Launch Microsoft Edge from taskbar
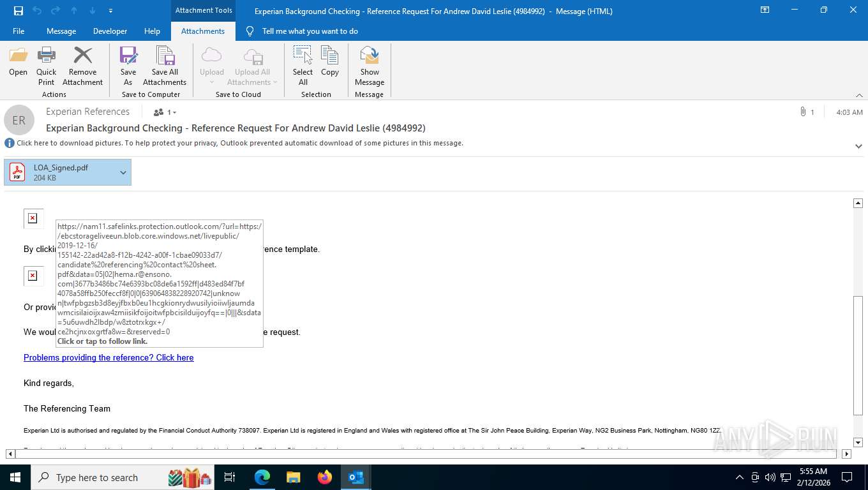868x490 pixels. click(262, 477)
